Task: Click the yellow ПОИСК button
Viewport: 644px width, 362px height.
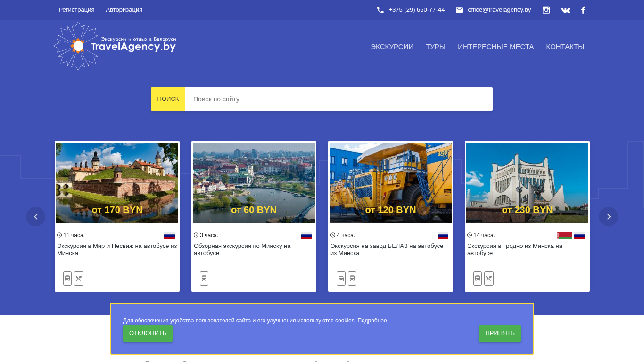Action: (168, 99)
